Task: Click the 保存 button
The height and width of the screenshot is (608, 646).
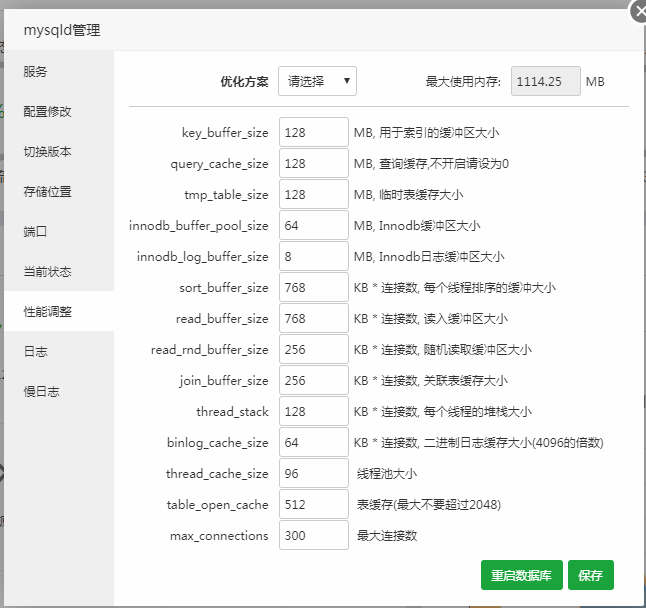Action: 591,575
